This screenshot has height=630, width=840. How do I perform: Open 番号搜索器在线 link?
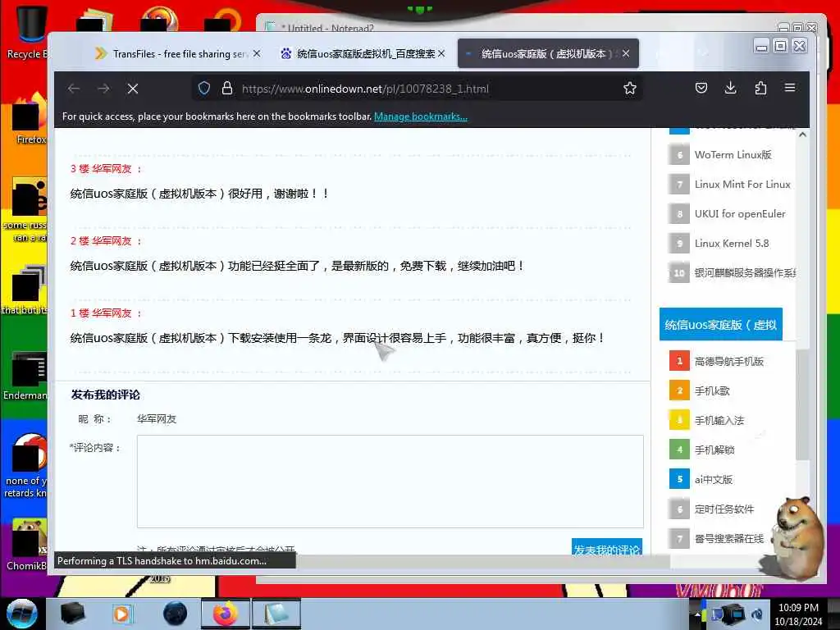pos(729,538)
